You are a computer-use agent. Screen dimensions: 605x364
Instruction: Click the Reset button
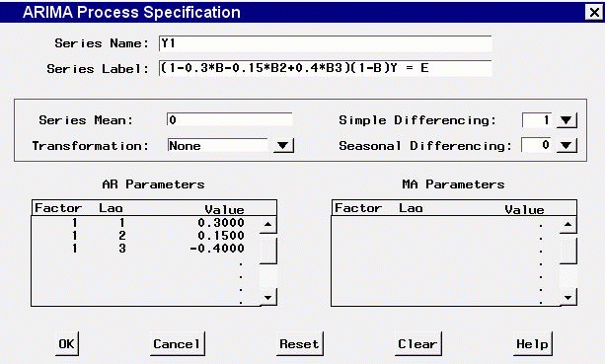pos(299,343)
